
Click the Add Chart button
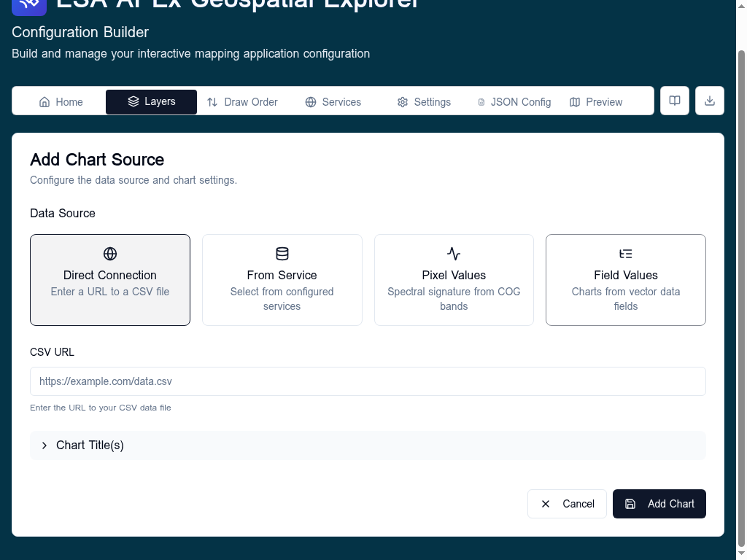pyautogui.click(x=659, y=504)
